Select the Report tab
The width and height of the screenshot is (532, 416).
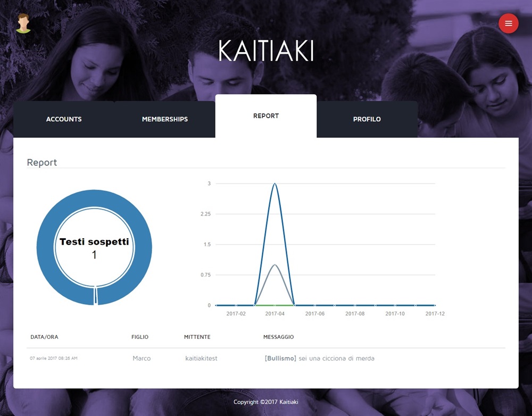266,116
